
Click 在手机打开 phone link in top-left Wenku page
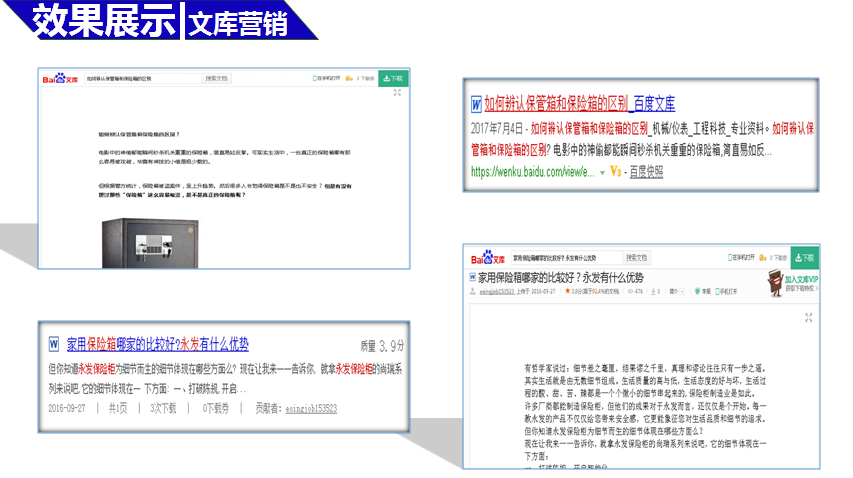(326, 78)
